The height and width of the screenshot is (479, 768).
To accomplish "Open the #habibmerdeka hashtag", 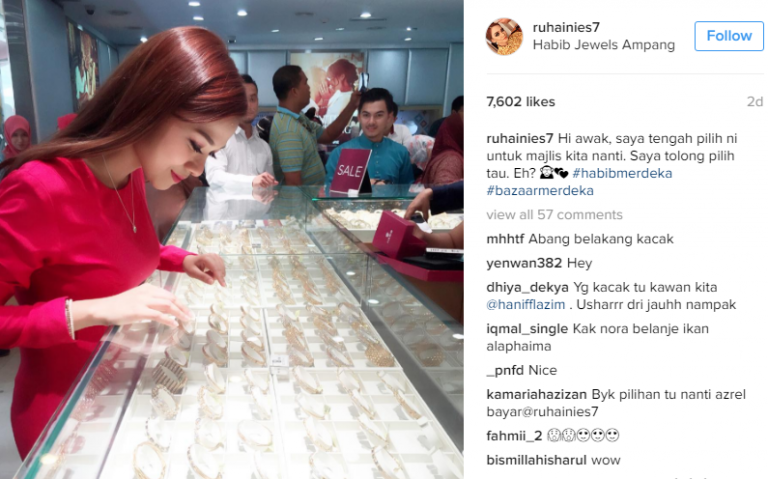I will click(622, 173).
